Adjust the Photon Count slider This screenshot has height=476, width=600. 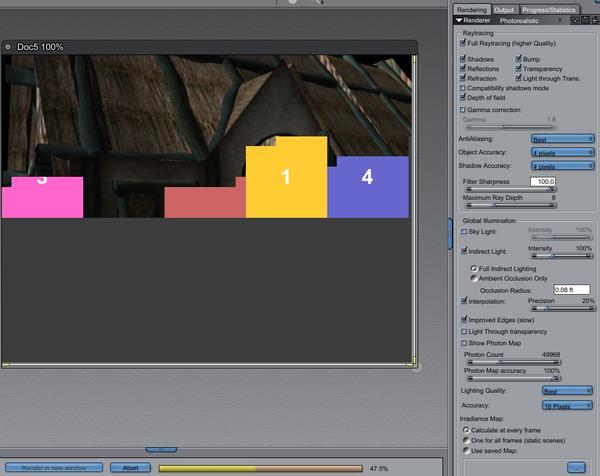tap(514, 362)
